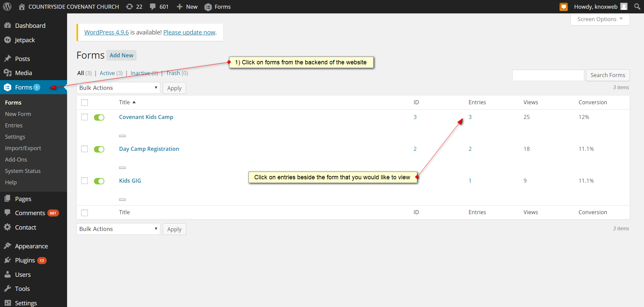This screenshot has width=644, height=307.
Task: Open the bottom Bulk Actions dropdown
Action: 118,229
